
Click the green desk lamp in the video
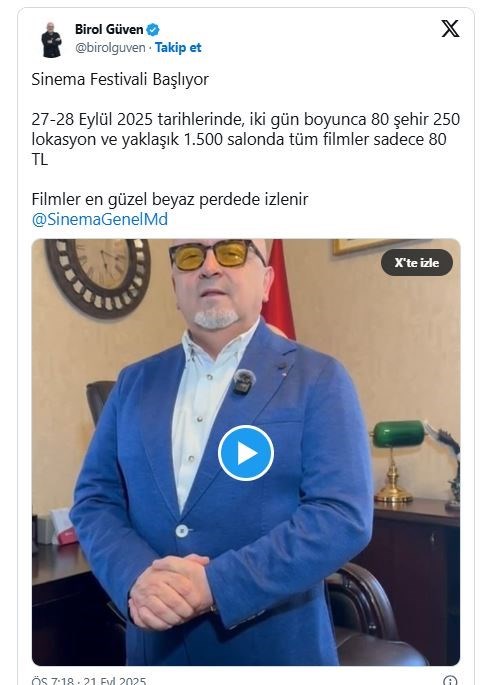tap(396, 460)
